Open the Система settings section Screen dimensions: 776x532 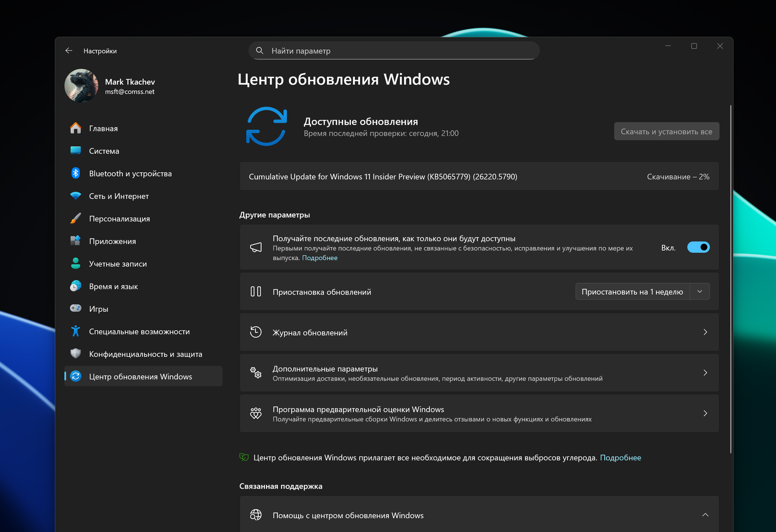(104, 151)
